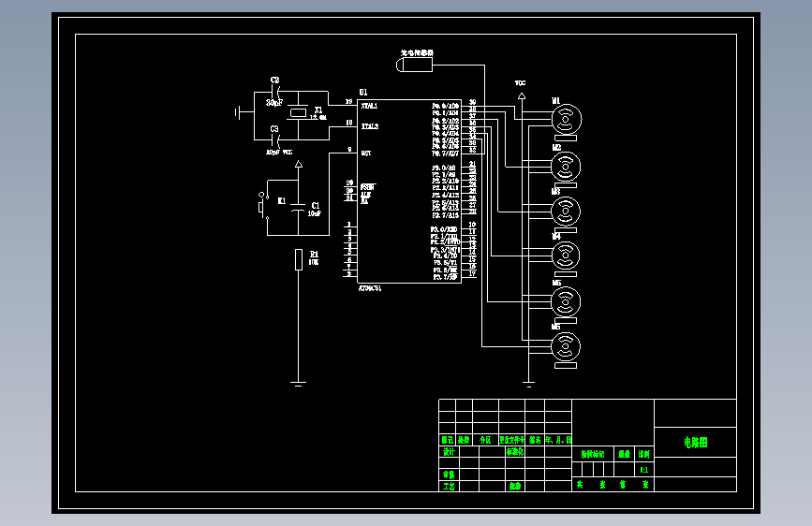
Task: Click the R1 resistor symbol
Action: point(298,259)
